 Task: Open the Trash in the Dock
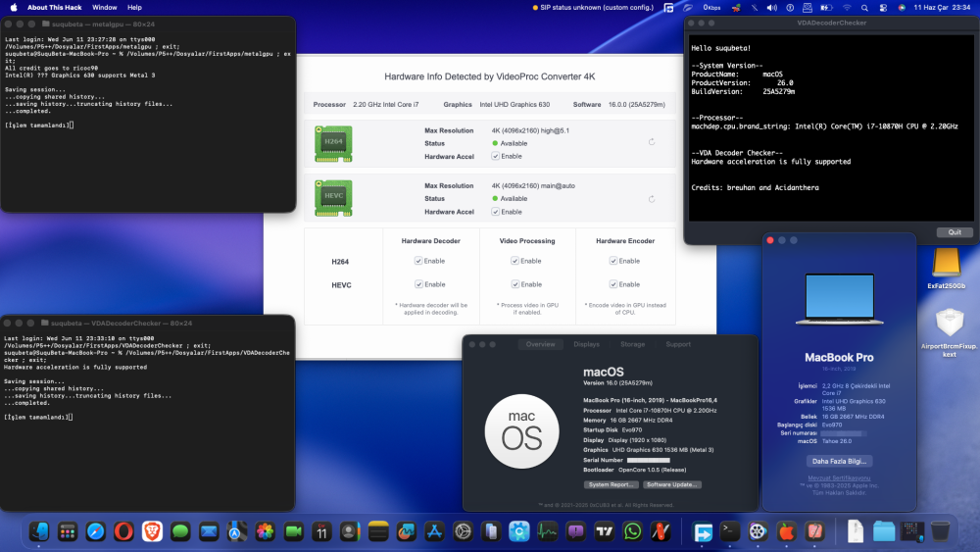point(940,531)
